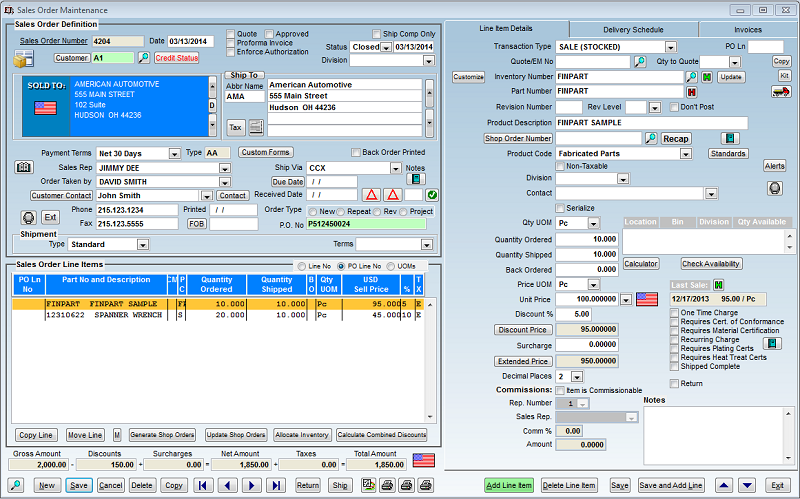800x499 pixels.
Task: Click the print icon in bottom toolbar
Action: click(387, 485)
